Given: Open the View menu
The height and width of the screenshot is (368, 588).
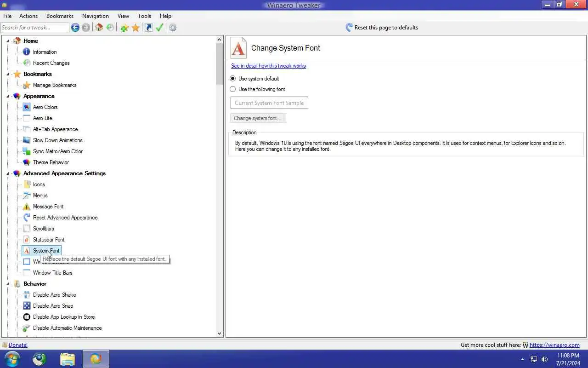Looking at the screenshot, I should click(123, 16).
